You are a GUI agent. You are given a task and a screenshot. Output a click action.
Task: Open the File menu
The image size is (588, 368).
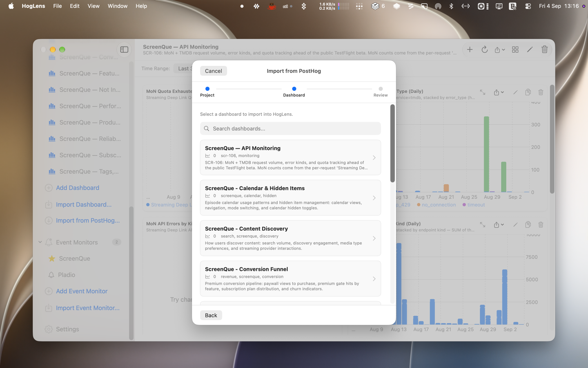coord(58,6)
